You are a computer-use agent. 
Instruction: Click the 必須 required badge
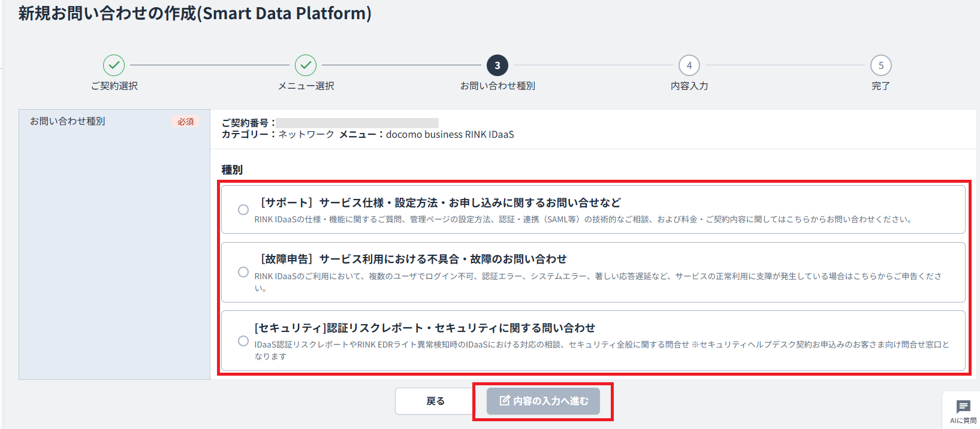click(186, 121)
